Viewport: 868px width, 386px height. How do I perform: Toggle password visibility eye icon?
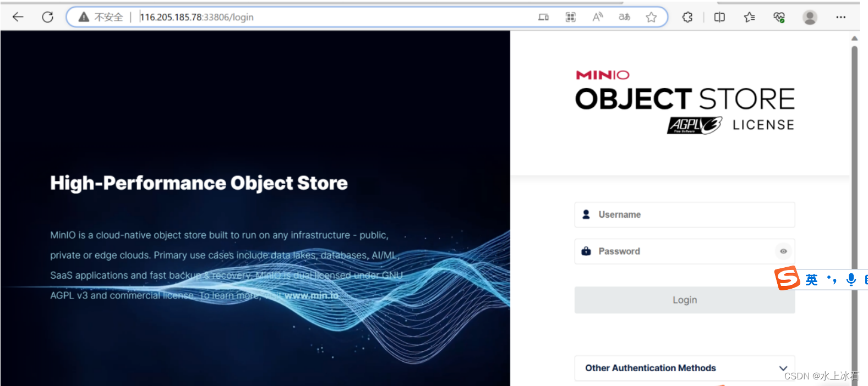(x=783, y=251)
